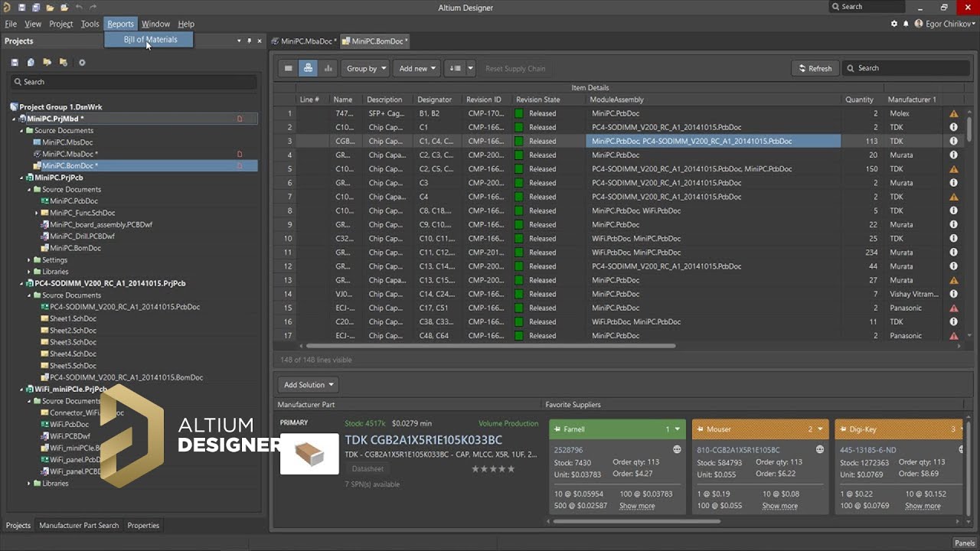The height and width of the screenshot is (551, 980).
Task: Click the folder-search icon in Projects toolbar
Action: pyautogui.click(x=47, y=63)
